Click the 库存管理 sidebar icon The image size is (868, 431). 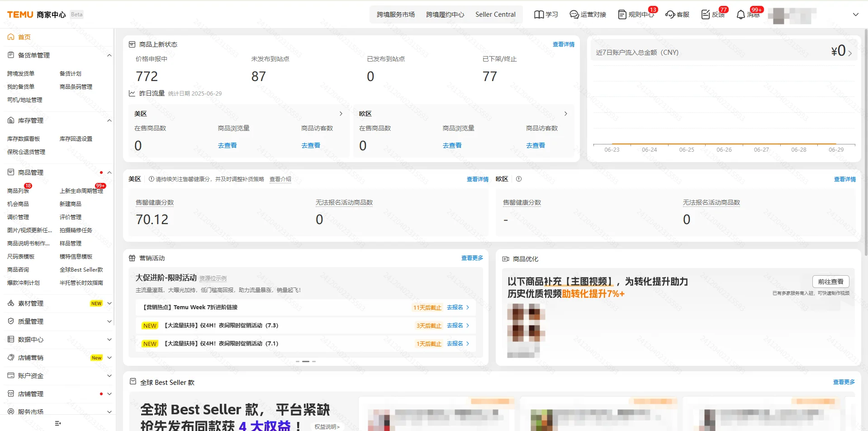pyautogui.click(x=10, y=120)
